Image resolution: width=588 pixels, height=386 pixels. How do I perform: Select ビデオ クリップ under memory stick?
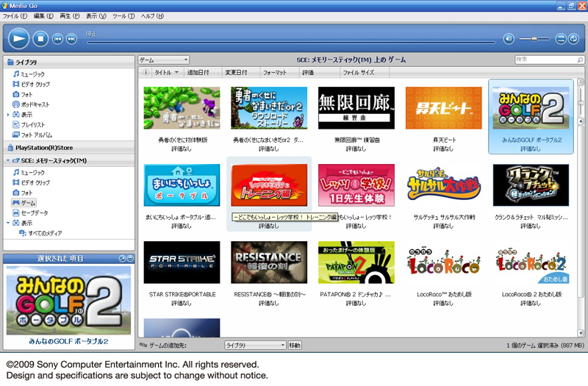(31, 182)
